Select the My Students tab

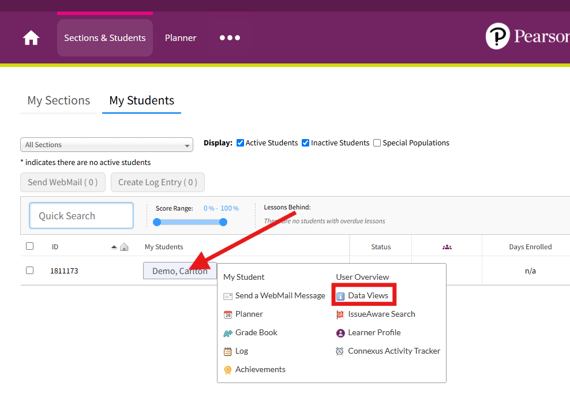click(x=141, y=100)
